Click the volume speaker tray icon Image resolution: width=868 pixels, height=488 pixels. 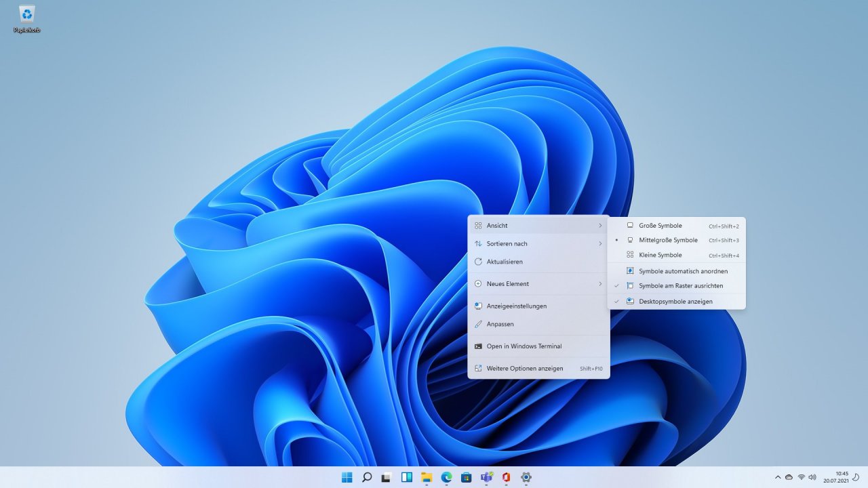coord(812,477)
